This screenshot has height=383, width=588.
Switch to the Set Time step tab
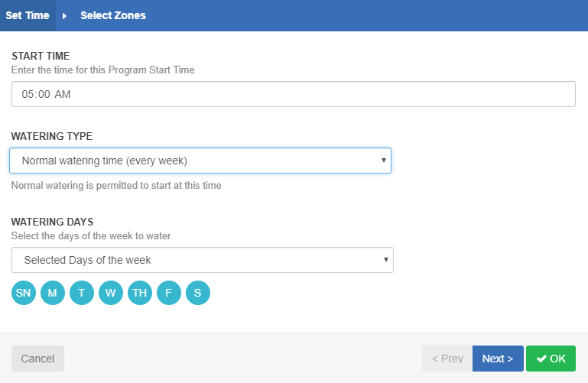coord(28,15)
